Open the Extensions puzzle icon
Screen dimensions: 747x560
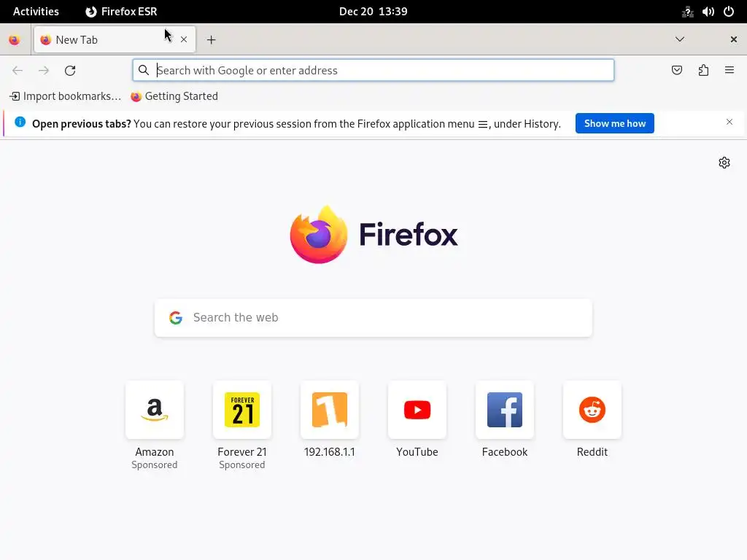[703, 71]
